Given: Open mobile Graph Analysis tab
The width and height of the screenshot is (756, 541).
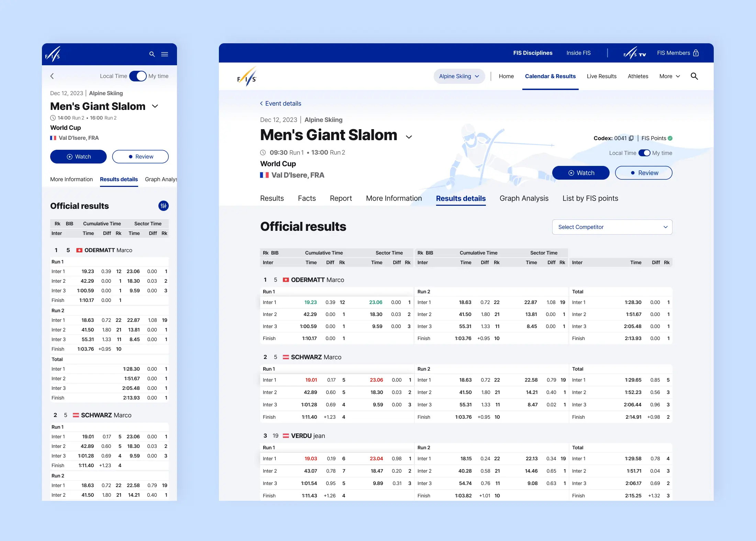Looking at the screenshot, I should pos(161,179).
